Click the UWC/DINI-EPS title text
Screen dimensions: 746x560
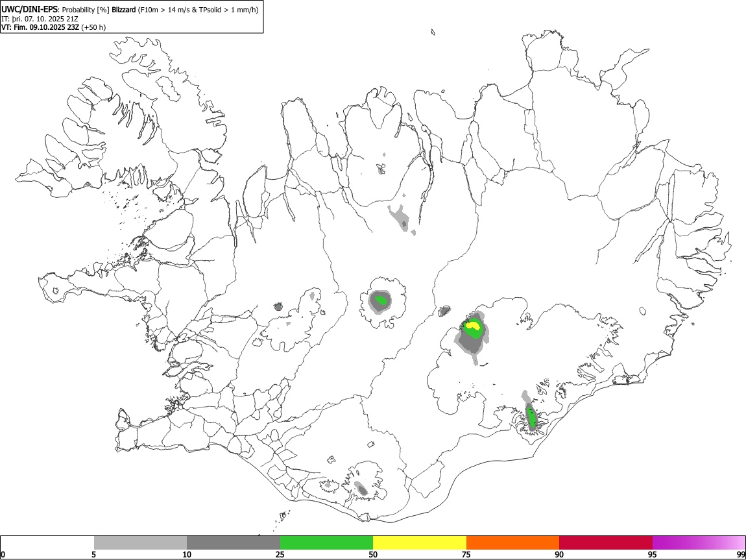tap(30, 10)
